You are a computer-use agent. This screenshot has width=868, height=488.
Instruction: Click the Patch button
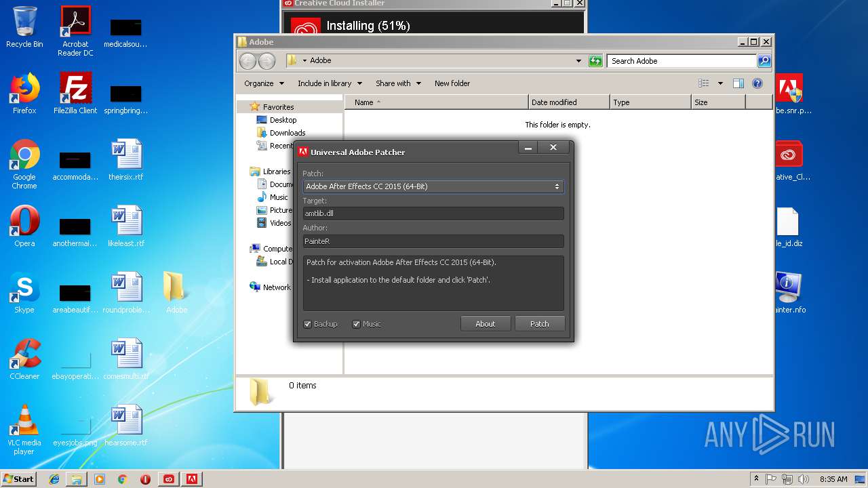click(540, 324)
